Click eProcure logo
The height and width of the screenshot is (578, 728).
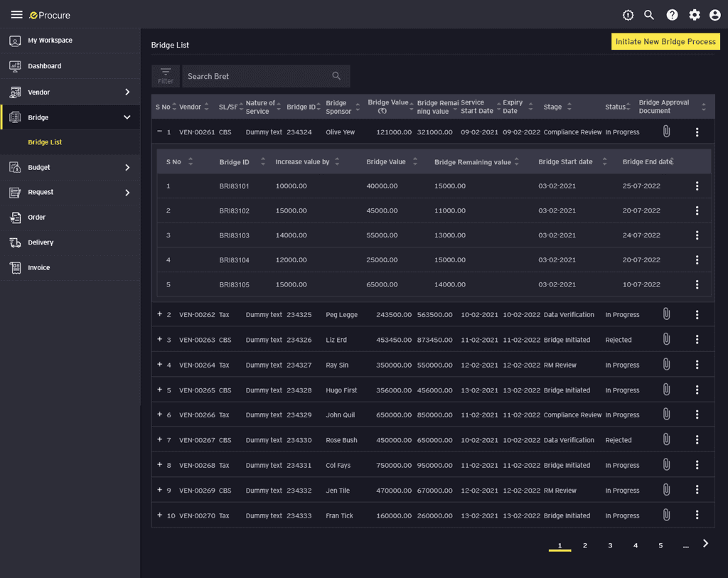pyautogui.click(x=50, y=16)
